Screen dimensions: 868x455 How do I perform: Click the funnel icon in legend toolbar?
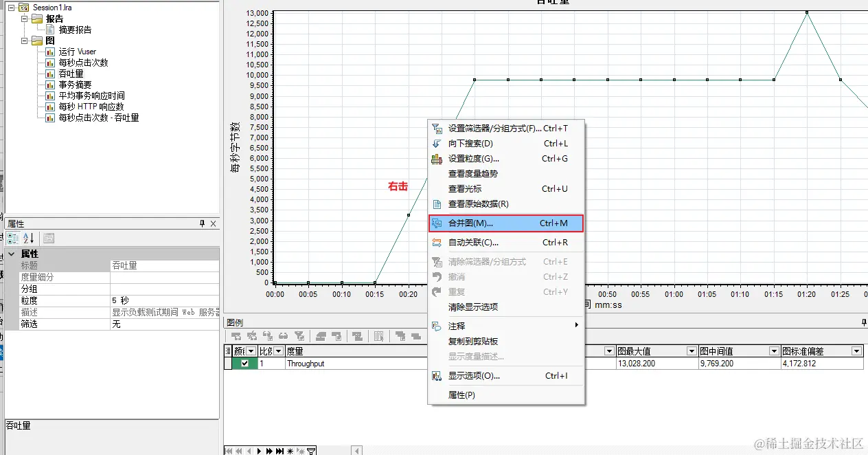coord(299,336)
